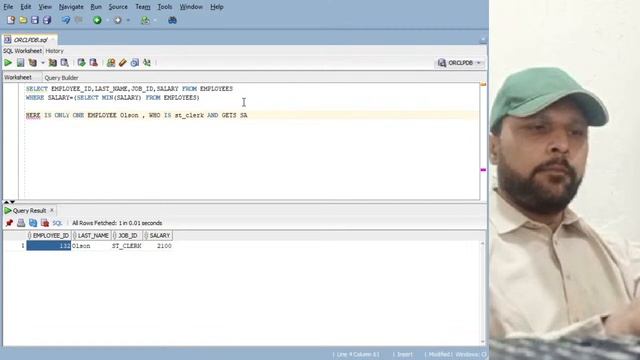
Task: Click the Undo arrow icon
Action: coord(66,20)
